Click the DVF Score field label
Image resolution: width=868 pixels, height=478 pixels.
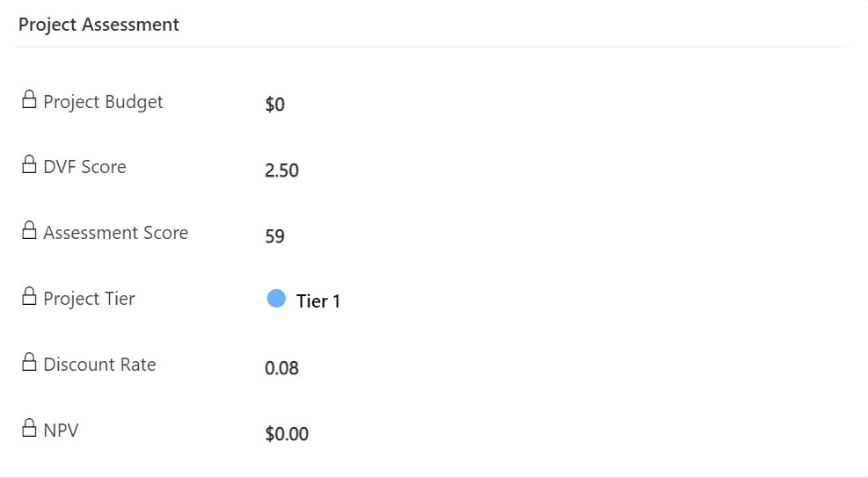84,167
